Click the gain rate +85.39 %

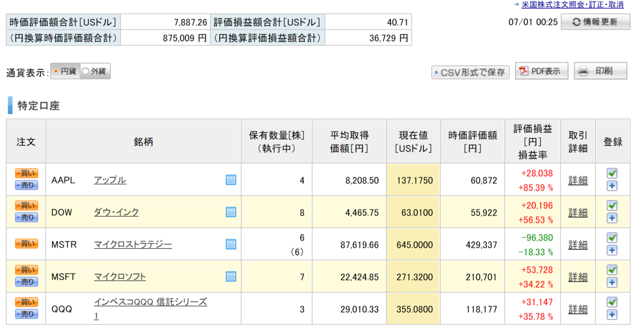tap(536, 187)
